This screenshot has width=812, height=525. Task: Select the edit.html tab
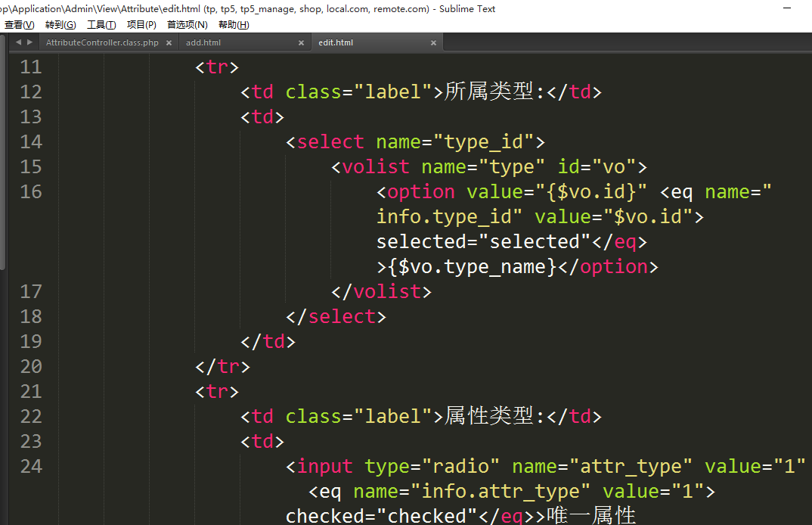pyautogui.click(x=336, y=43)
